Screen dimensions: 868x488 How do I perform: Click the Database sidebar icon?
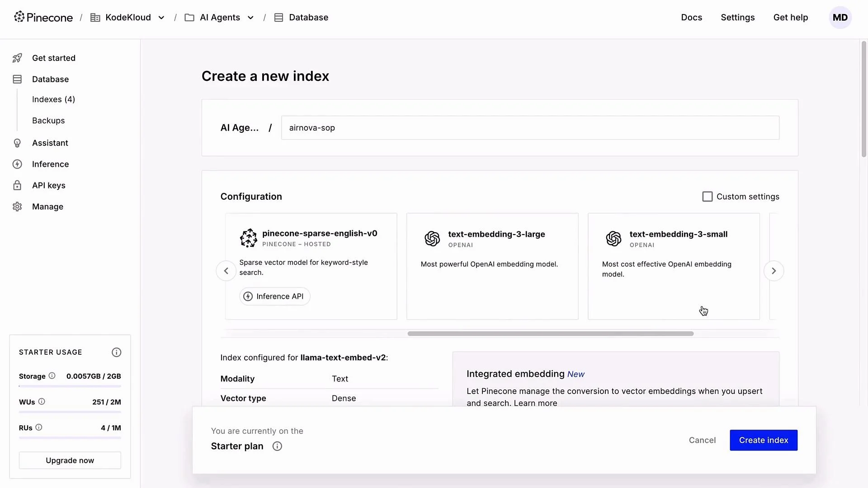pos(17,79)
